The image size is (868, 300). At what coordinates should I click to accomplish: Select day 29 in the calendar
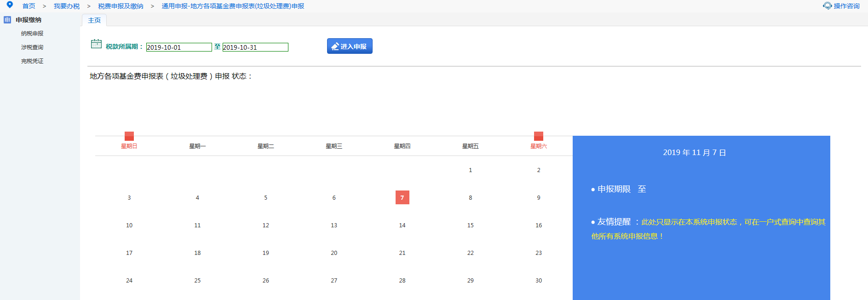(471, 281)
